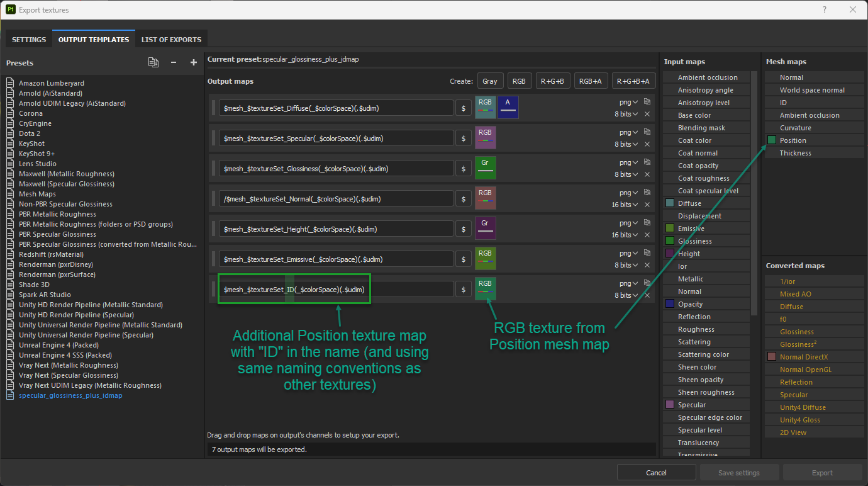
Task: Click the $ variable button on Height row
Action: tap(464, 229)
